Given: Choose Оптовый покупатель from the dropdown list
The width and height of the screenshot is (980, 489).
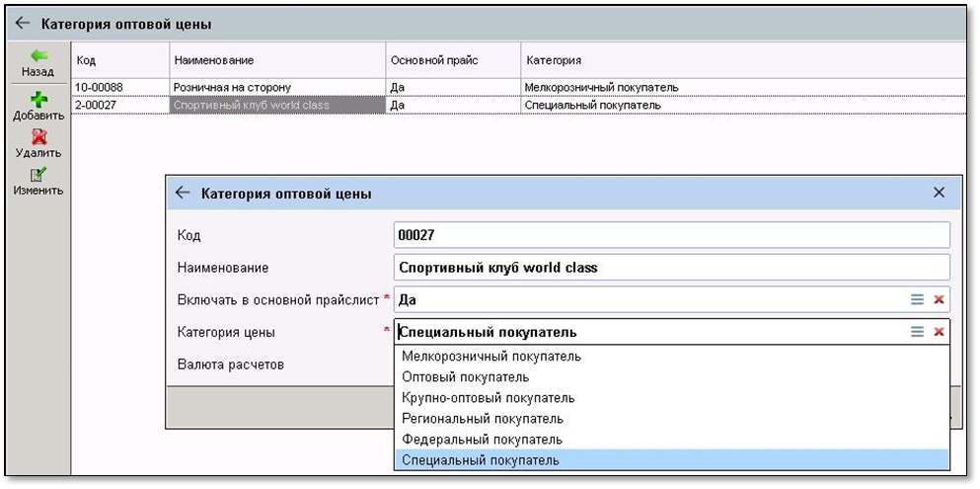Looking at the screenshot, I should [672, 377].
